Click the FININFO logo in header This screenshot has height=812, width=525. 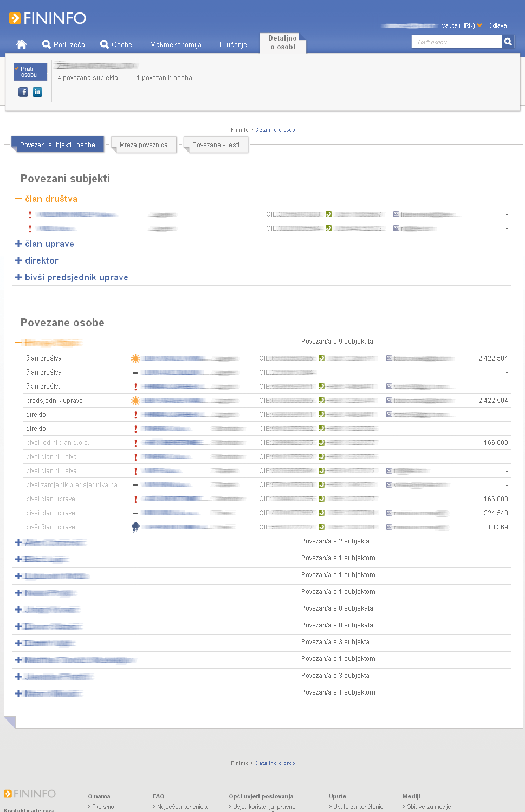pos(48,18)
